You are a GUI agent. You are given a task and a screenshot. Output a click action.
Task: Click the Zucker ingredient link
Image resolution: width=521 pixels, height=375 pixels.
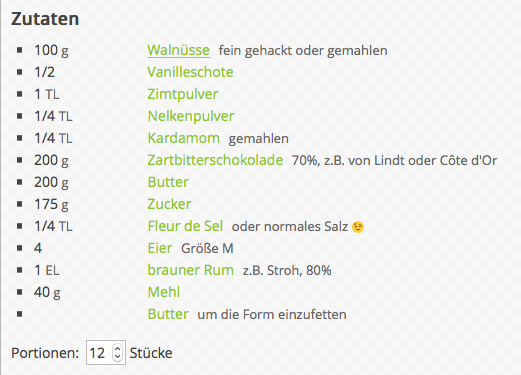(169, 204)
